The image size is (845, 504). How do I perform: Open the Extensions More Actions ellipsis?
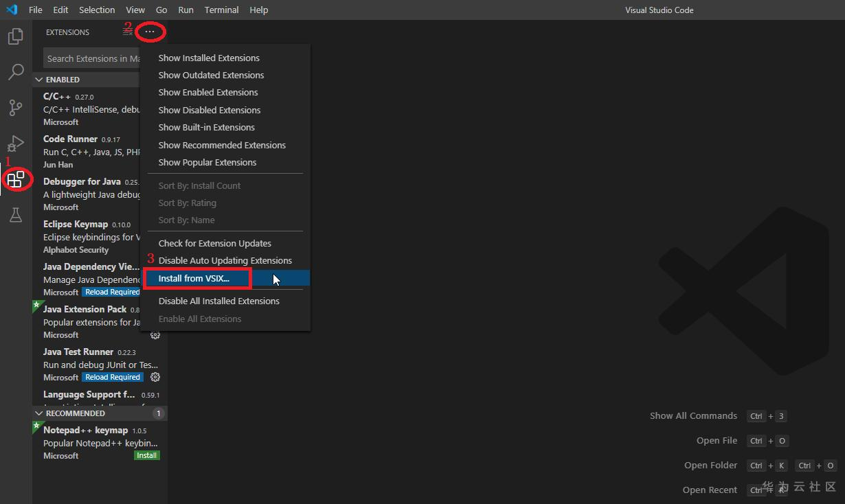(150, 32)
